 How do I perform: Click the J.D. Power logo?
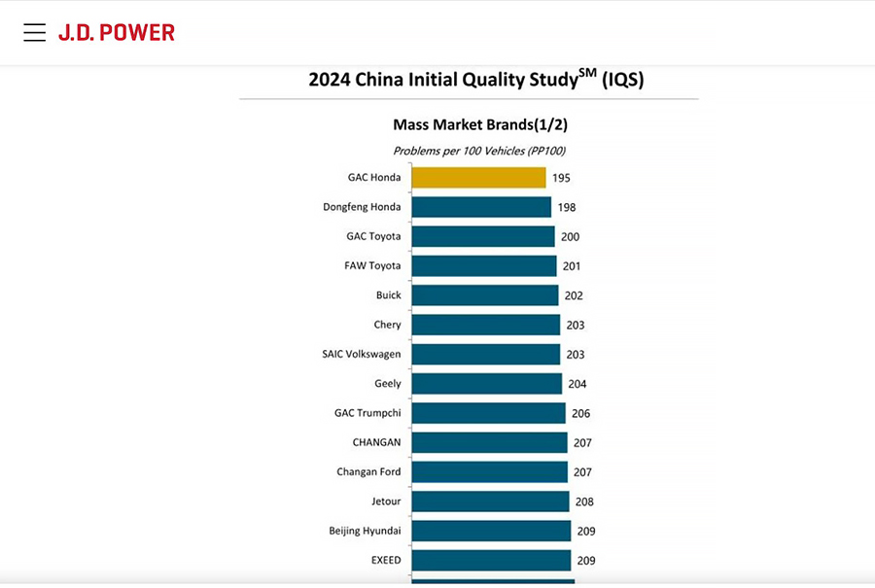click(x=116, y=33)
